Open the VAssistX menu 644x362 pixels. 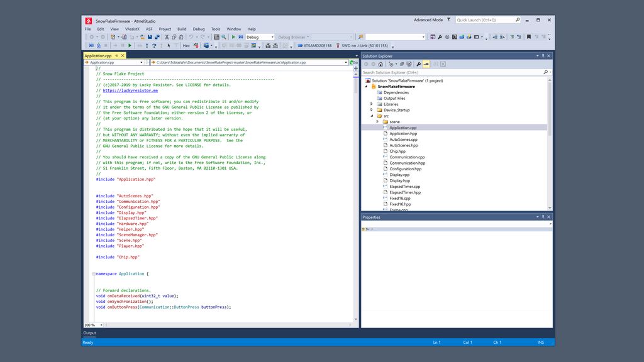132,29
